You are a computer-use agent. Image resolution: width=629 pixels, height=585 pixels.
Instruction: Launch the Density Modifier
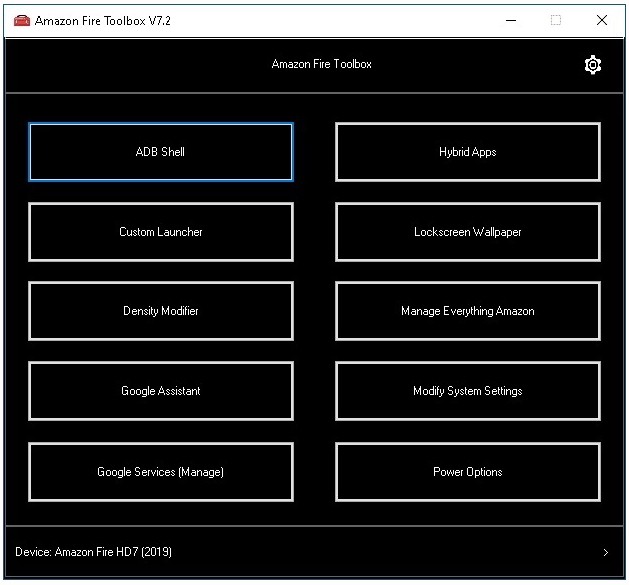coord(161,311)
